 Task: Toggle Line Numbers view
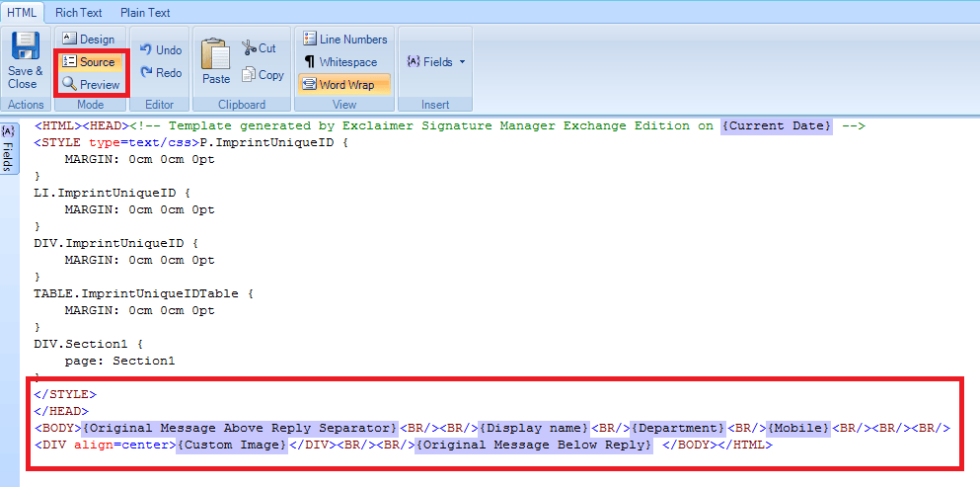[x=345, y=40]
